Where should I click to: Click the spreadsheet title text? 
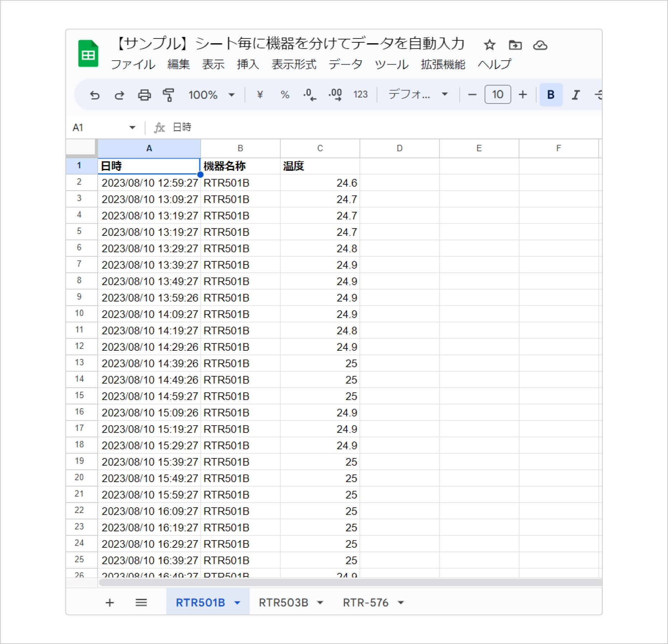point(290,44)
